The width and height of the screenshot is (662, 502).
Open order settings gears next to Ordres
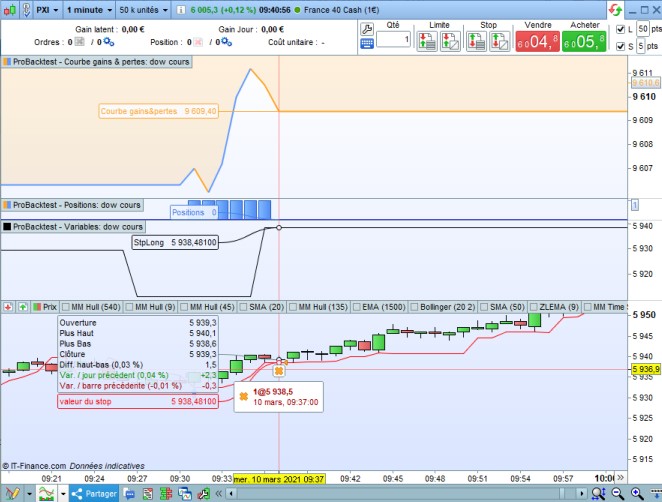109,42
